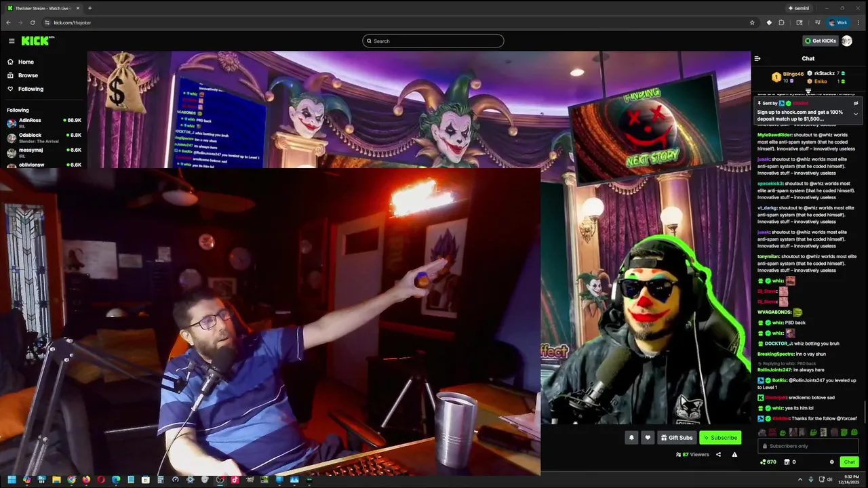Viewport: 868px width, 488px height.
Task: Launch Firefox from the taskbar
Action: (x=86, y=480)
